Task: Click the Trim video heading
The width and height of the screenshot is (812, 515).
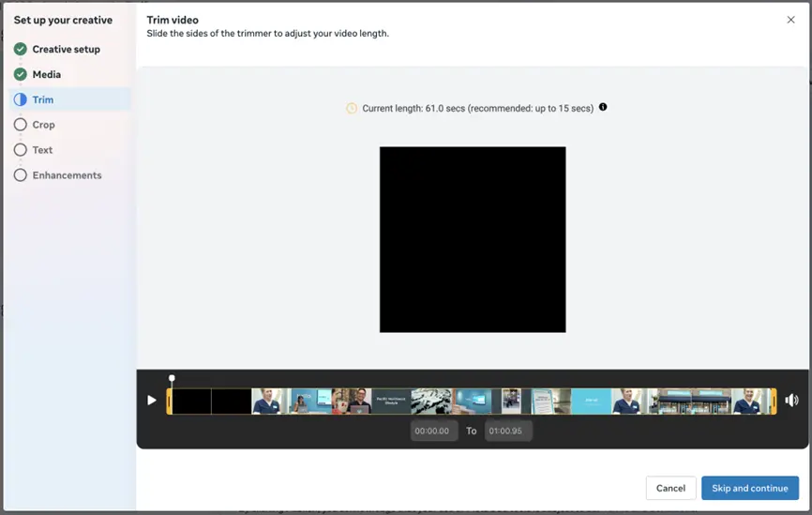Action: click(x=173, y=21)
